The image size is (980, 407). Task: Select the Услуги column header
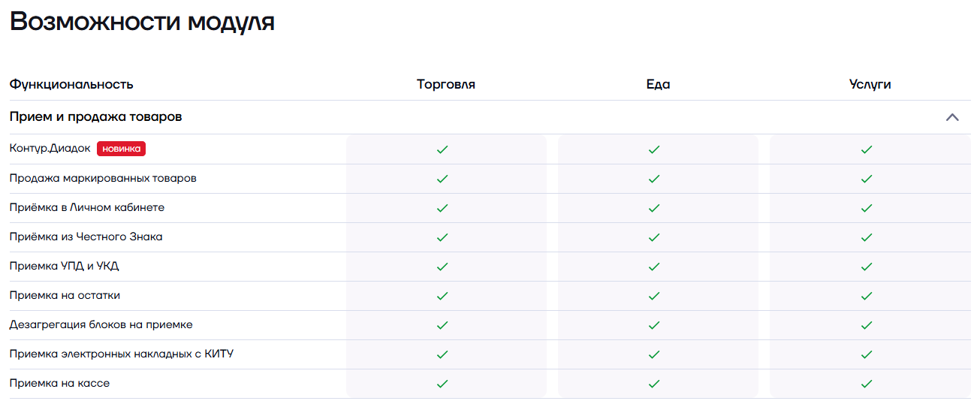pyautogui.click(x=870, y=84)
